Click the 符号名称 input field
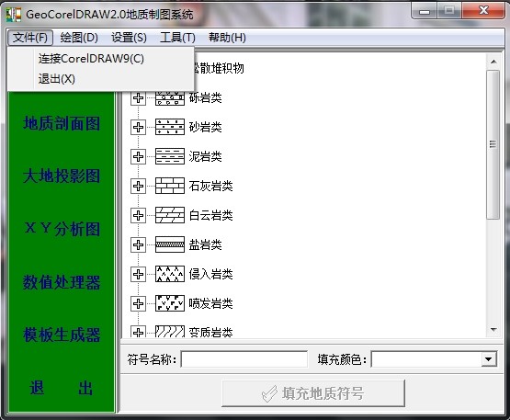Viewport: 510px width, 420px height. click(244, 359)
